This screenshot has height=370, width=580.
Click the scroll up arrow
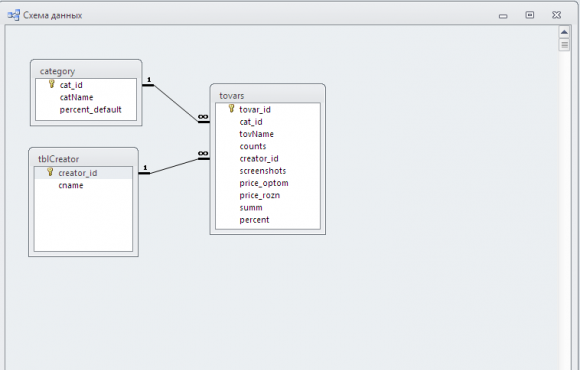click(x=564, y=32)
